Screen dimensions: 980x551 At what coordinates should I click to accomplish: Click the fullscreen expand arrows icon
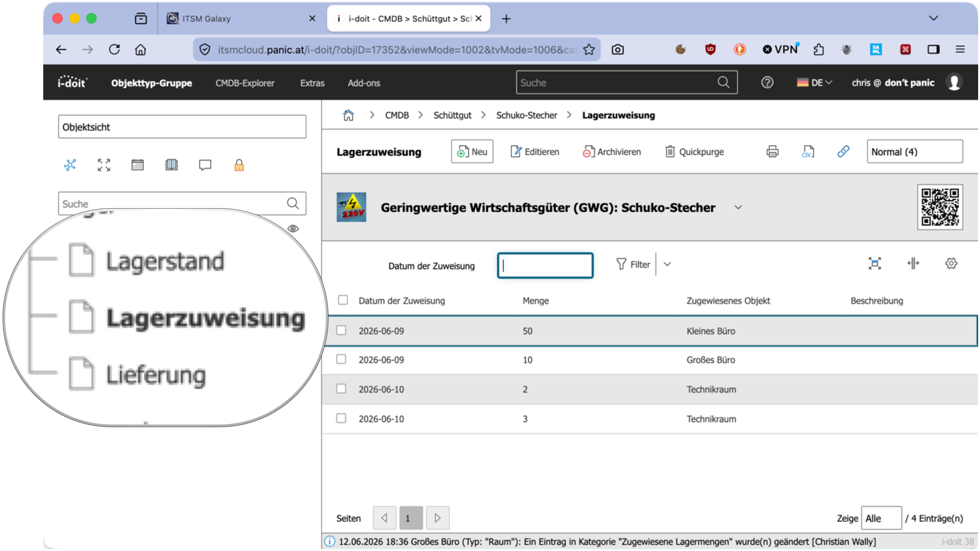pos(104,165)
